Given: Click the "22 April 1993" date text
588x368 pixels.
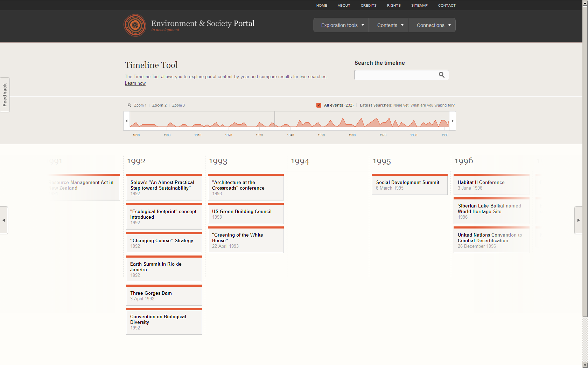Looking at the screenshot, I should click(x=225, y=246).
